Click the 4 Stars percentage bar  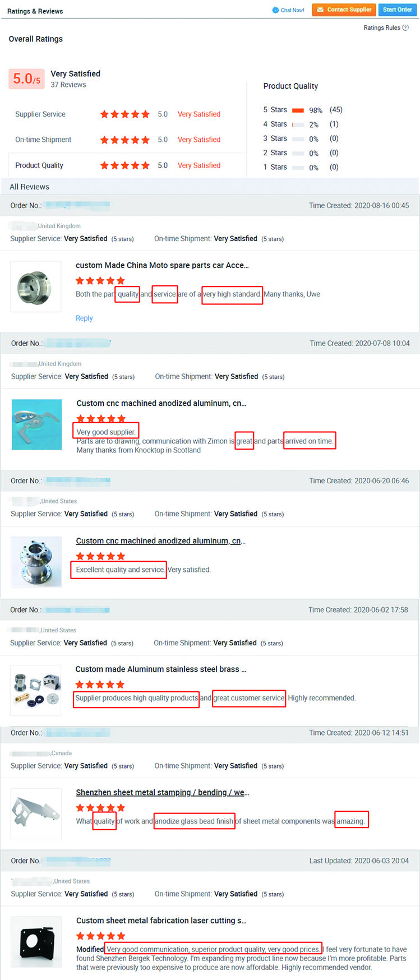point(298,124)
